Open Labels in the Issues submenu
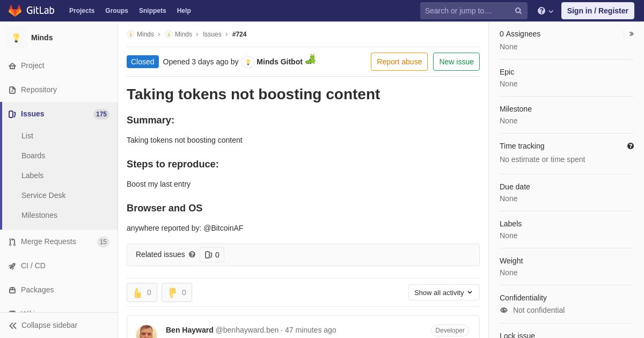The width and height of the screenshot is (644, 338). tap(32, 175)
